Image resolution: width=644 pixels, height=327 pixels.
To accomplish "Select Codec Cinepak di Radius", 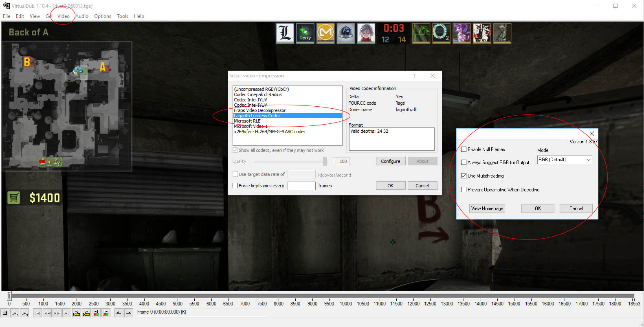I will 288,94.
